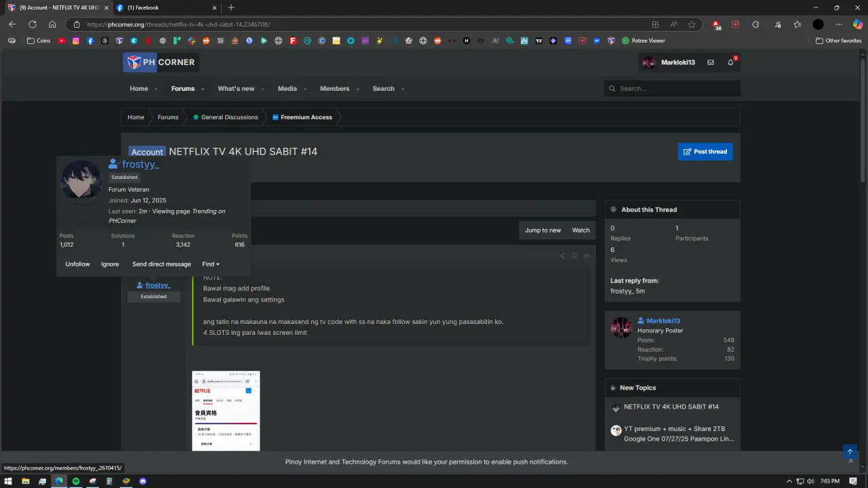Open the browser home page icon
868x488 pixels.
(52, 24)
